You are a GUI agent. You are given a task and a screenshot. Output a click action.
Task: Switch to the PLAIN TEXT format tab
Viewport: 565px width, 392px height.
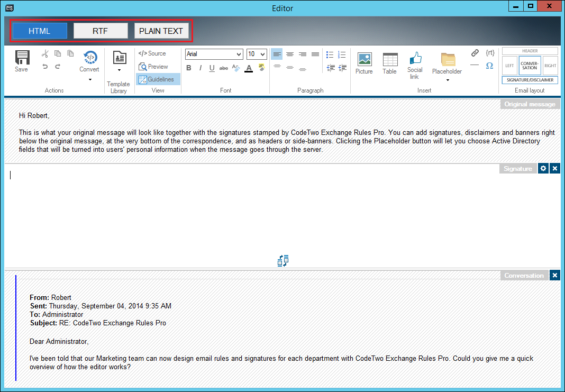click(161, 31)
